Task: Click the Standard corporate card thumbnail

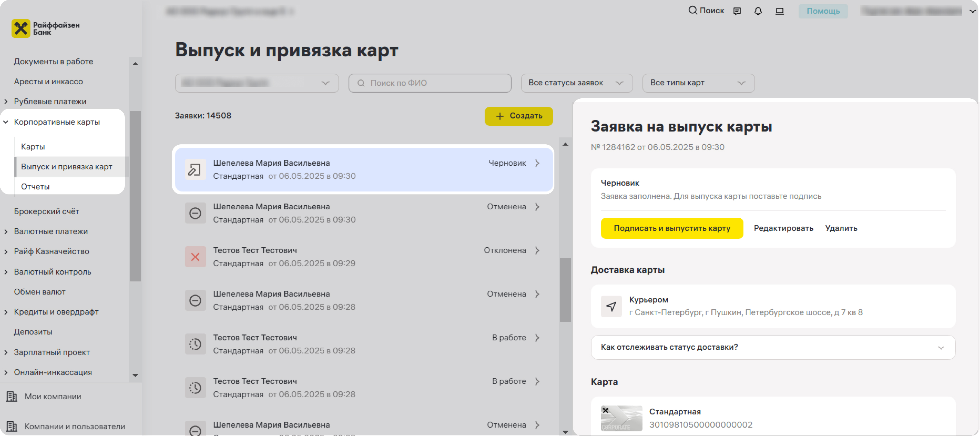Action: tap(621, 418)
